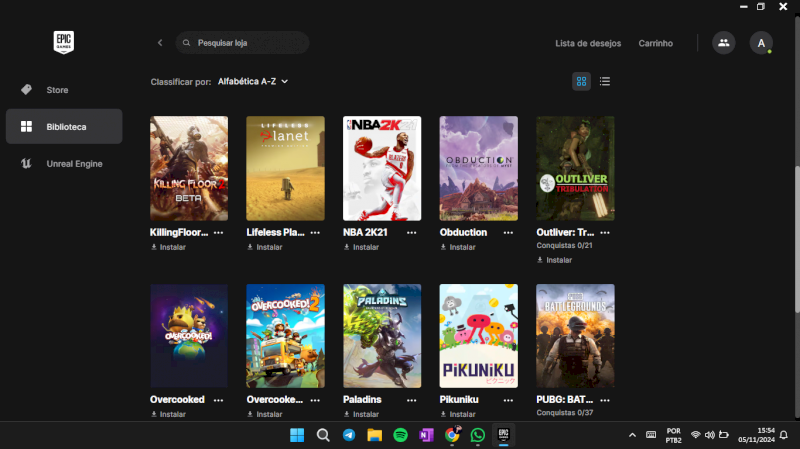This screenshot has height=449, width=800.
Task: Open the Carrinho link
Action: [x=656, y=43]
